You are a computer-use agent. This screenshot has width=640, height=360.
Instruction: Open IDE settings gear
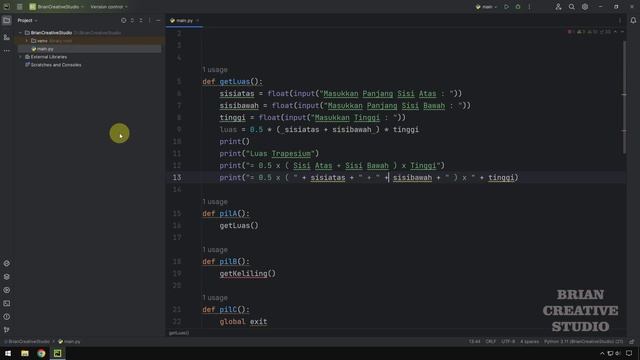coord(585,7)
